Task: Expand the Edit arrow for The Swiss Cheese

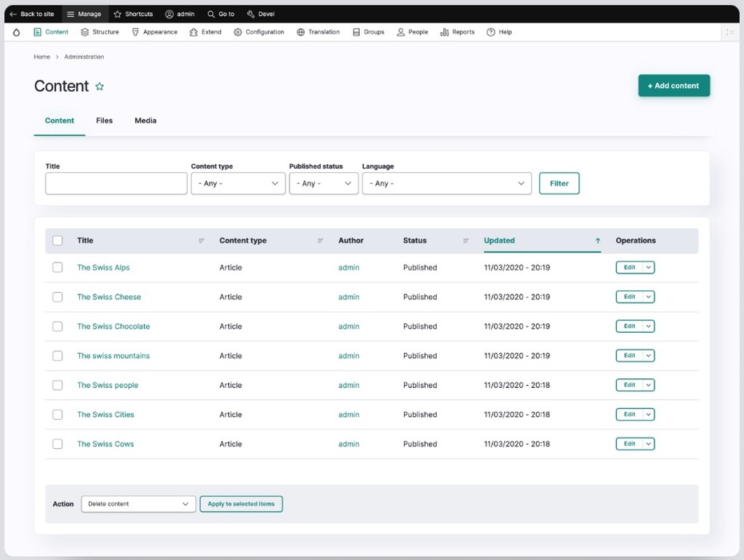Action: pyautogui.click(x=648, y=297)
